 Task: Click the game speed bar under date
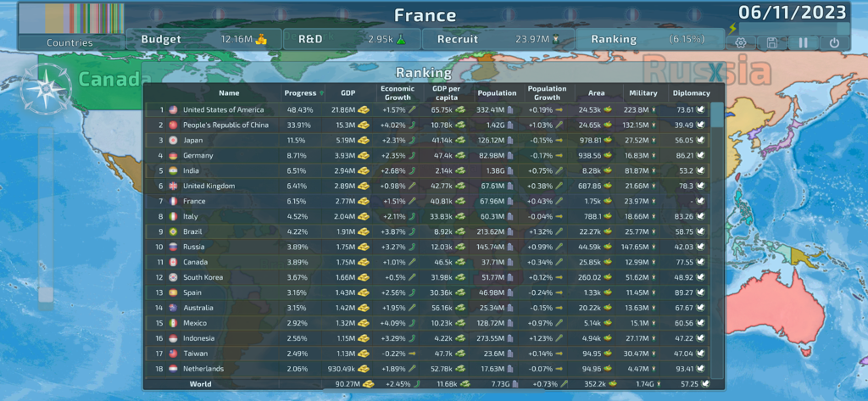click(x=793, y=29)
